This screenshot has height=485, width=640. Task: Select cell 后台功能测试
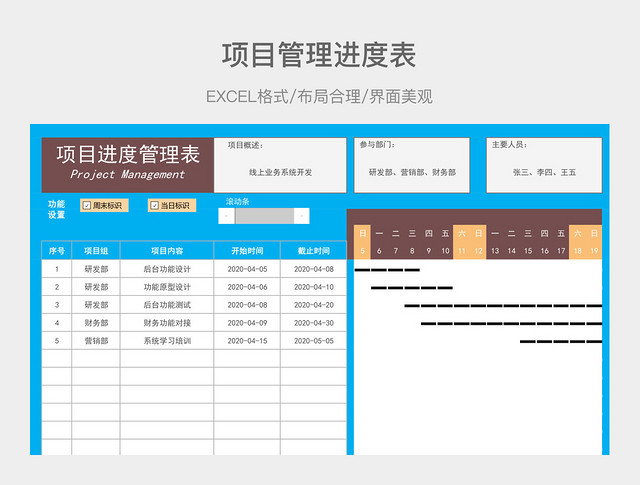pos(167,305)
